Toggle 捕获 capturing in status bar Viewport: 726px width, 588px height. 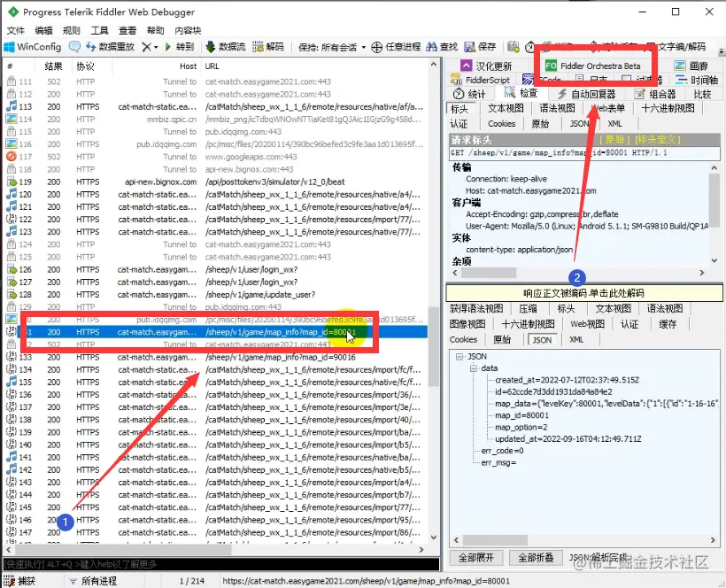[19, 581]
